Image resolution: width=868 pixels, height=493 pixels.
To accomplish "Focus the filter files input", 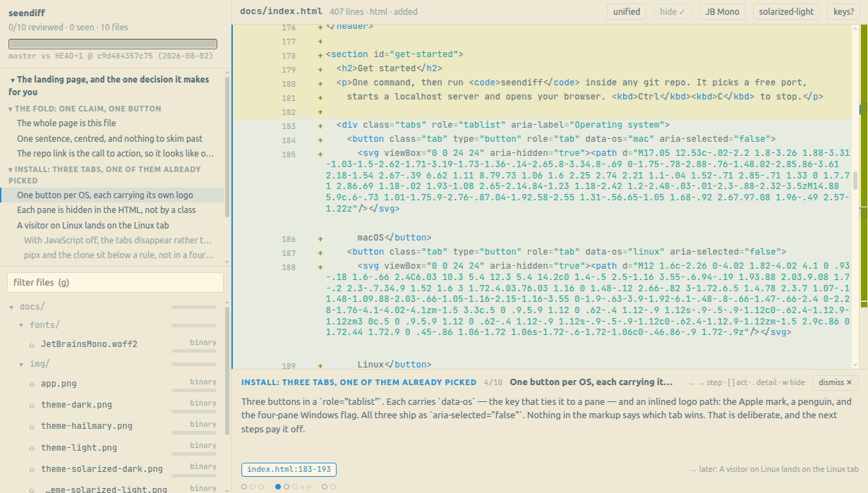I will click(115, 282).
